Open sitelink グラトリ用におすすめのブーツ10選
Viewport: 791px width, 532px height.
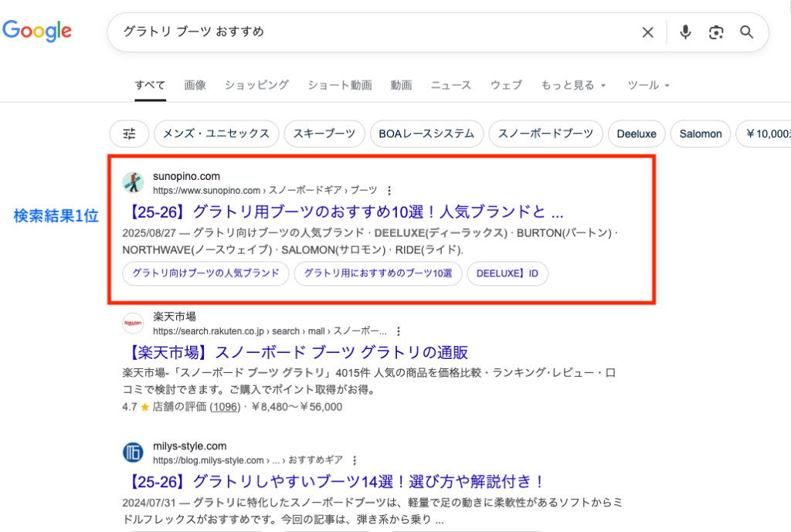378,273
